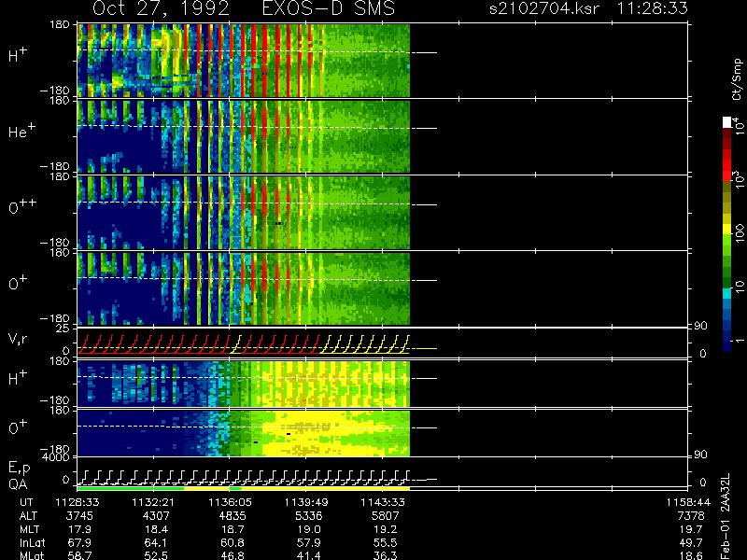
Task: Pick the cyan band beside the "10" label
Action: pyautogui.click(x=727, y=293)
